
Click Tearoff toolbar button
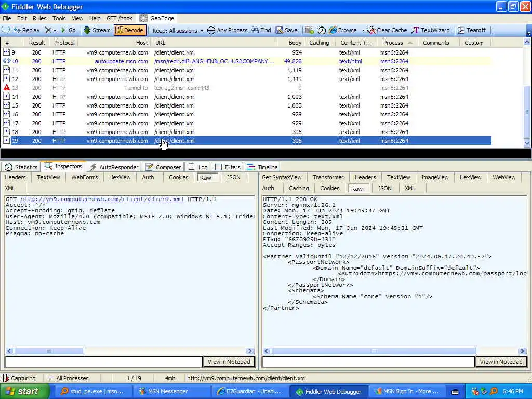click(472, 30)
